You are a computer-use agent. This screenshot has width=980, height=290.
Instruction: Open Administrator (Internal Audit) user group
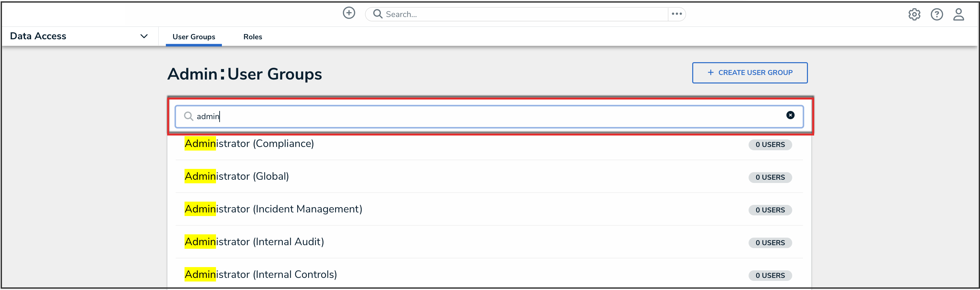click(x=254, y=242)
